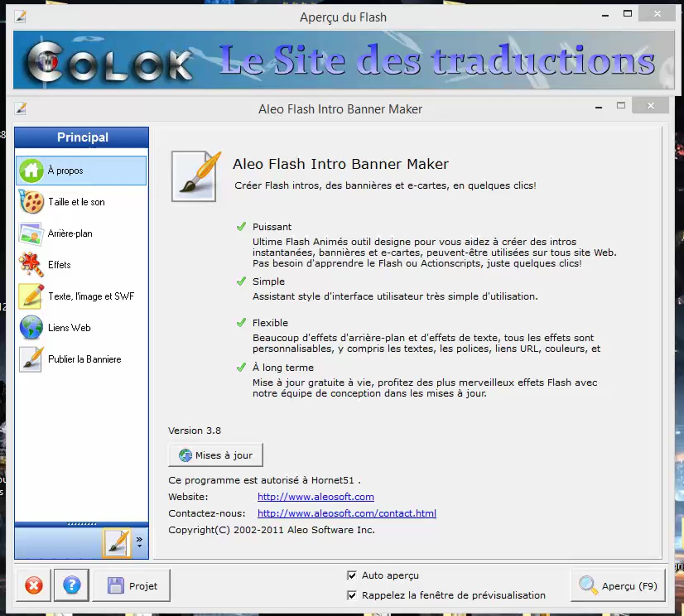The width and height of the screenshot is (684, 616).
Task: Choose the Effets star wand icon
Action: click(31, 265)
